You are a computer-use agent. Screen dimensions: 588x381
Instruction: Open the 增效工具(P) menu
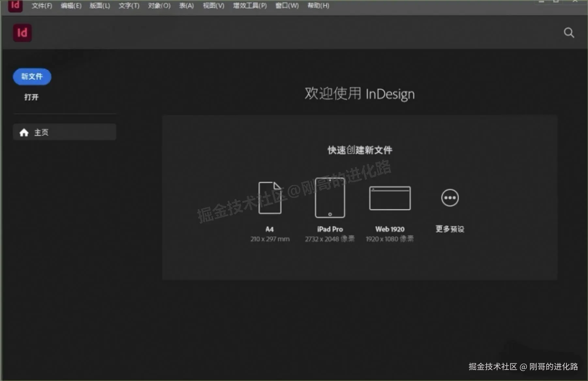[x=249, y=6]
